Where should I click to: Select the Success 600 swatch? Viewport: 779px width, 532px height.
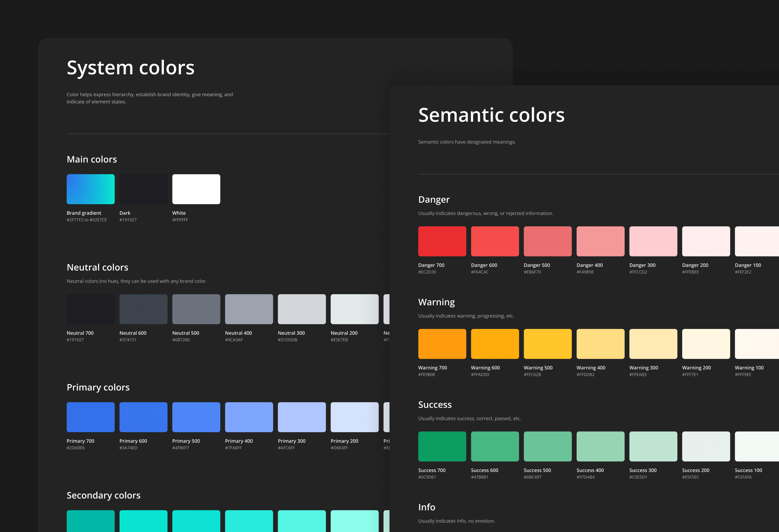495,446
